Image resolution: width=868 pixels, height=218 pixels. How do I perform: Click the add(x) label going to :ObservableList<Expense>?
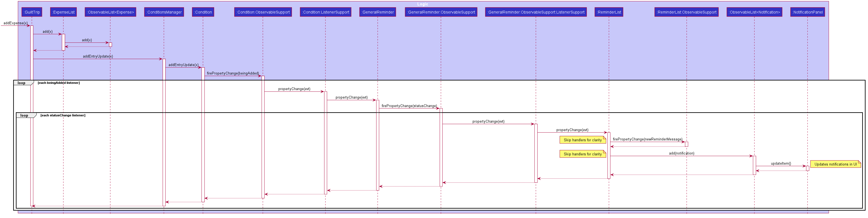tap(87, 40)
